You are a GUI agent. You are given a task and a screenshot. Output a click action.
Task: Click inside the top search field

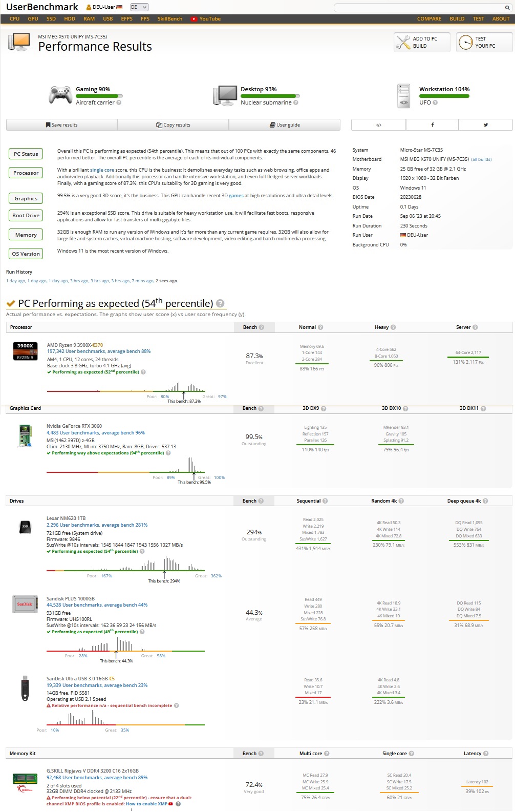point(418,8)
